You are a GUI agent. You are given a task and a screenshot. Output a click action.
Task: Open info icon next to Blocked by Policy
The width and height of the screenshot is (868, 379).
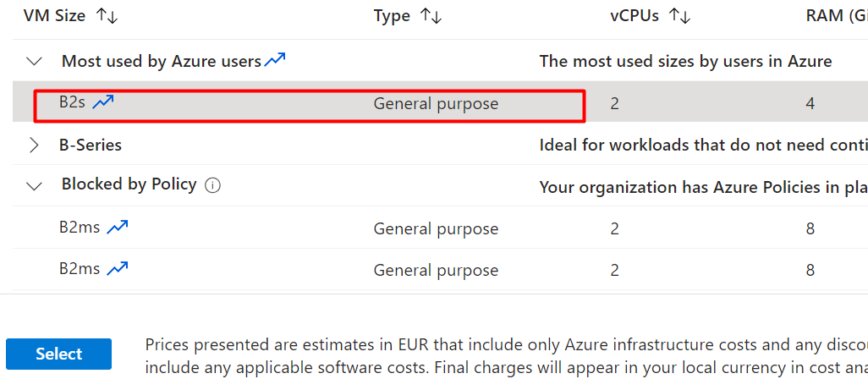click(x=212, y=185)
